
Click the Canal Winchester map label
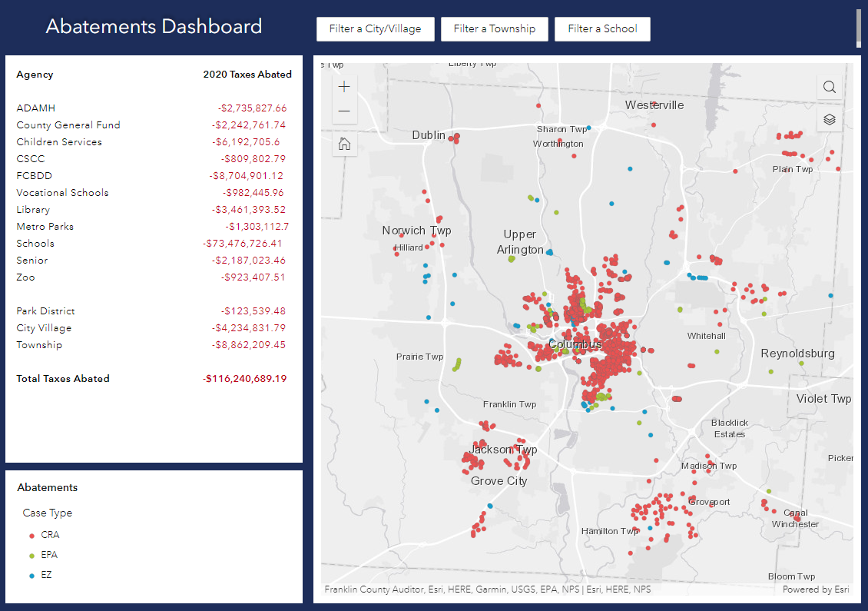pyautogui.click(x=796, y=519)
